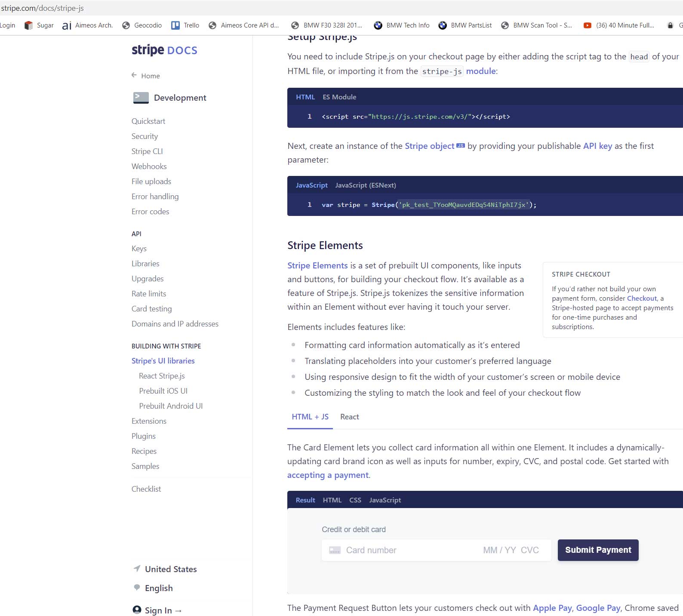The height and width of the screenshot is (616, 683).
Task: Open the BMW Tech Info bookmark logo
Action: tap(378, 25)
